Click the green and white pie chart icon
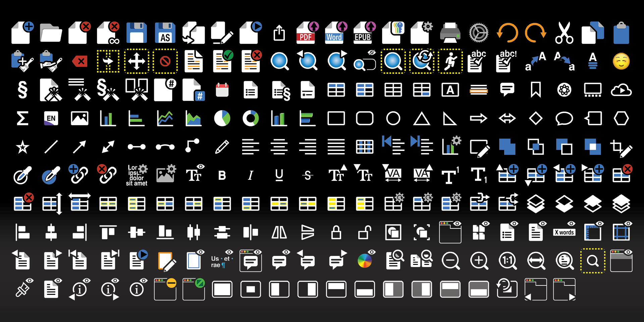The width and height of the screenshot is (644, 322). click(x=222, y=118)
